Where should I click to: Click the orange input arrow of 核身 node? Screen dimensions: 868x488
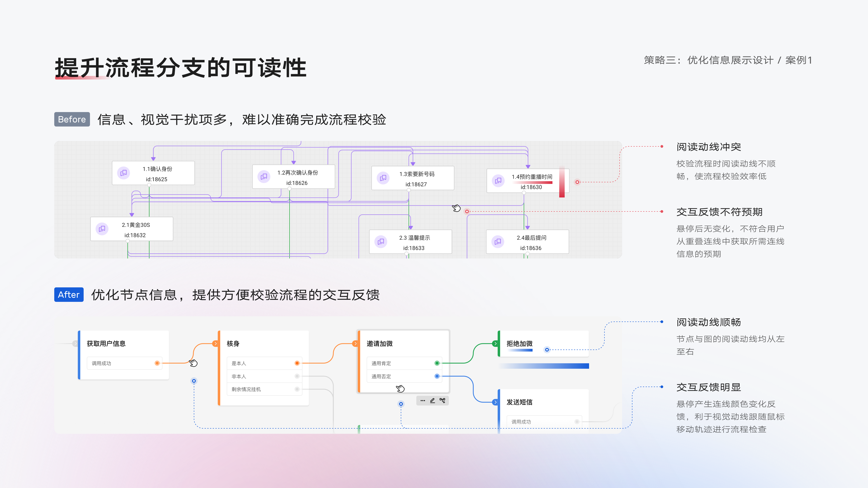point(215,343)
